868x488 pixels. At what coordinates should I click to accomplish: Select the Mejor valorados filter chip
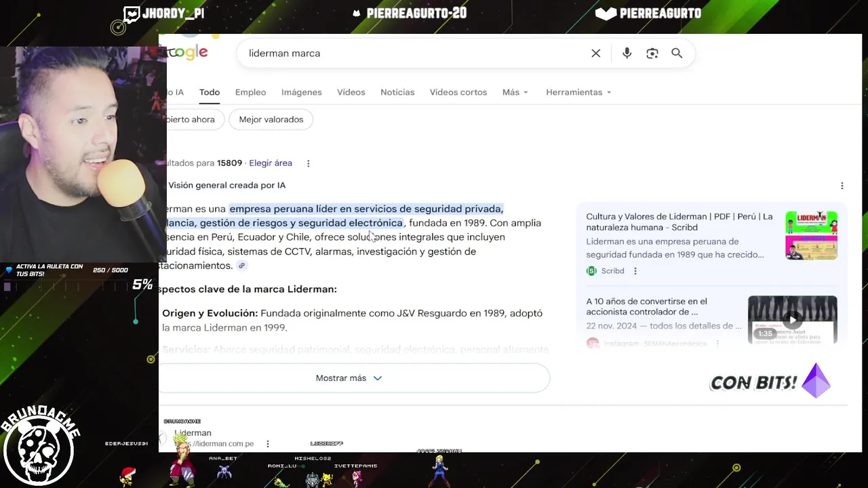coord(271,119)
